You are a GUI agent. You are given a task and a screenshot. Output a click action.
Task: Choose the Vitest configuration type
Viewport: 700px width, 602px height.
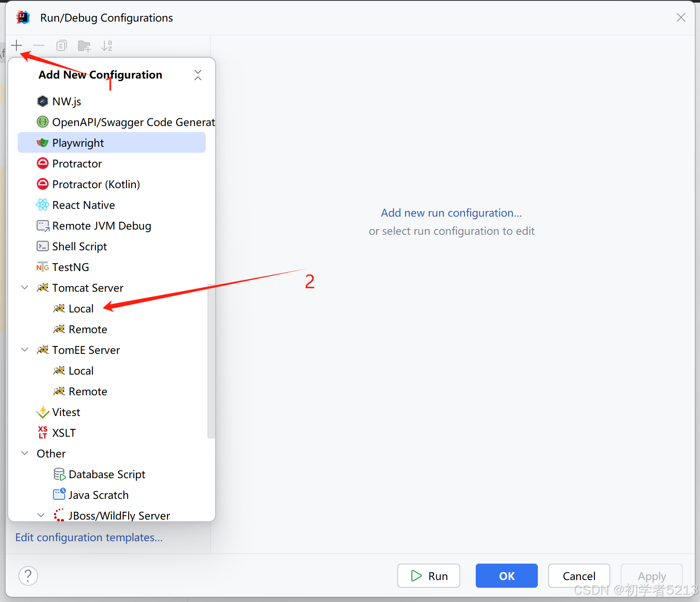112,412
